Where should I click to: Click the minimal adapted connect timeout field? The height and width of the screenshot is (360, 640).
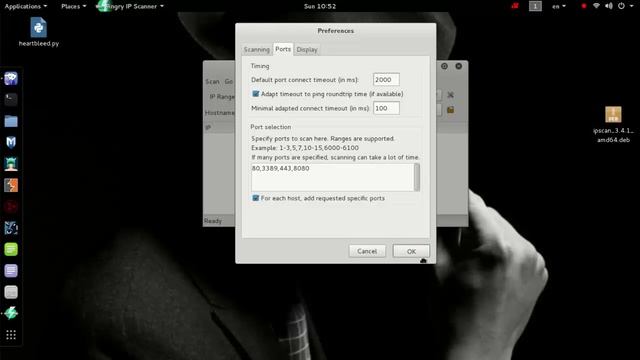tap(386, 108)
